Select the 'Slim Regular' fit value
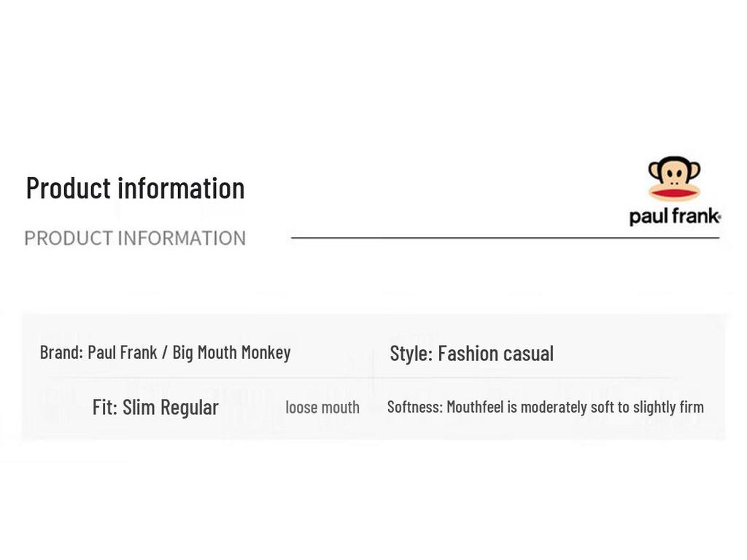Screen dimensions: 747x560 coord(170,407)
